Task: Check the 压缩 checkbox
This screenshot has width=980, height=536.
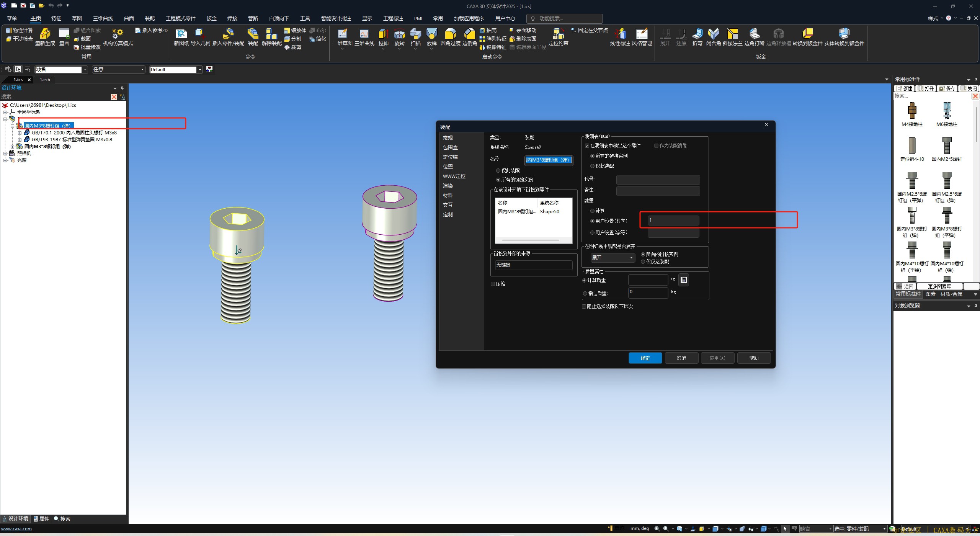Action: [493, 284]
